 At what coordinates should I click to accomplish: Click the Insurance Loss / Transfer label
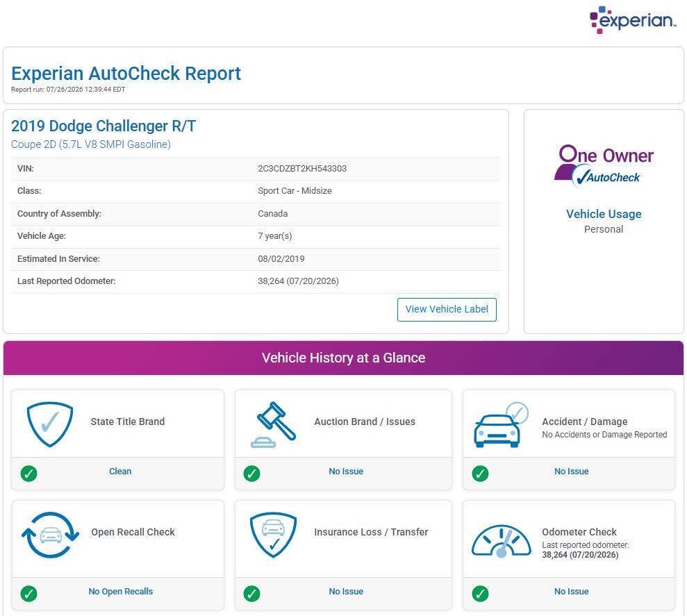(371, 533)
